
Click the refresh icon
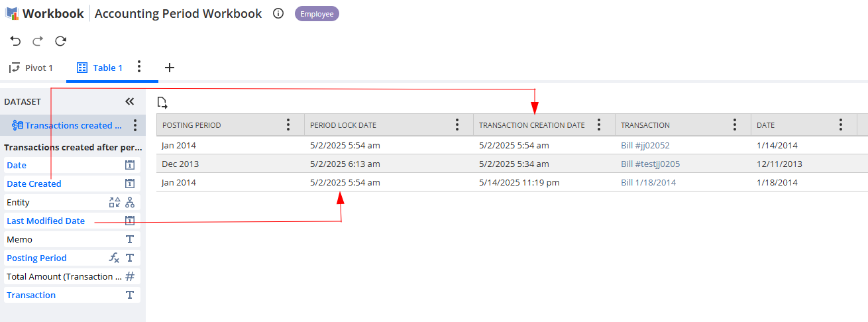click(60, 41)
